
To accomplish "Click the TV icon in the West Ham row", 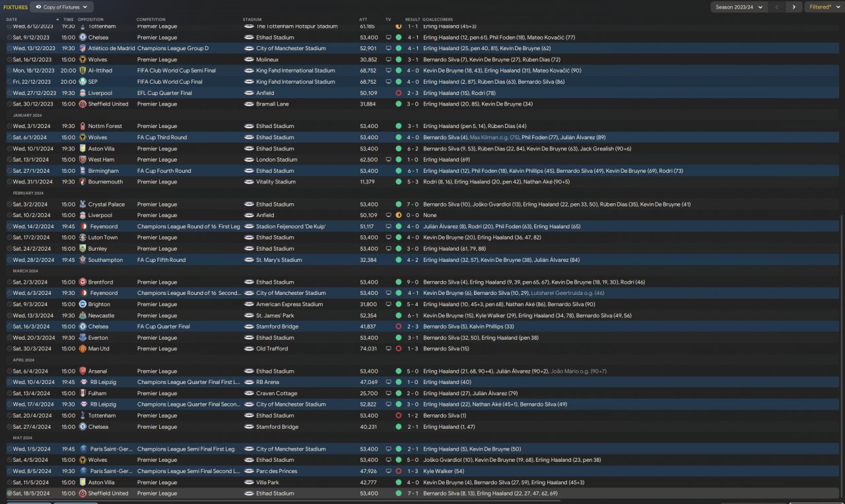I will coord(389,160).
